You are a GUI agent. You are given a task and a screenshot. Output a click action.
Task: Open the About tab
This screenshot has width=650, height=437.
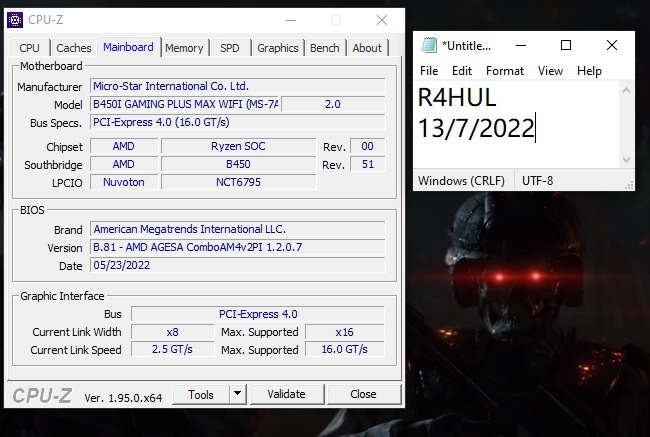367,48
